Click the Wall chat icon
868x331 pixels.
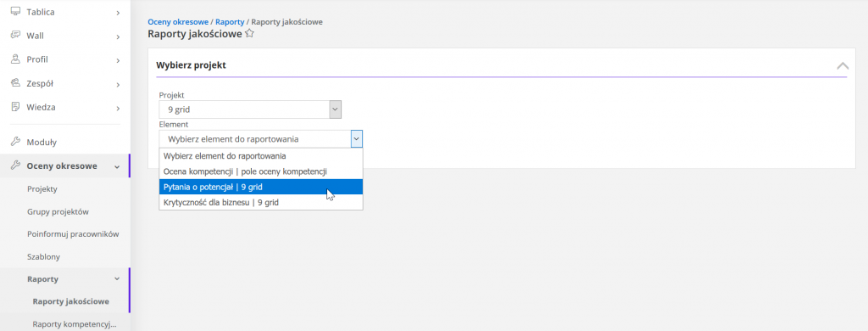click(15, 36)
